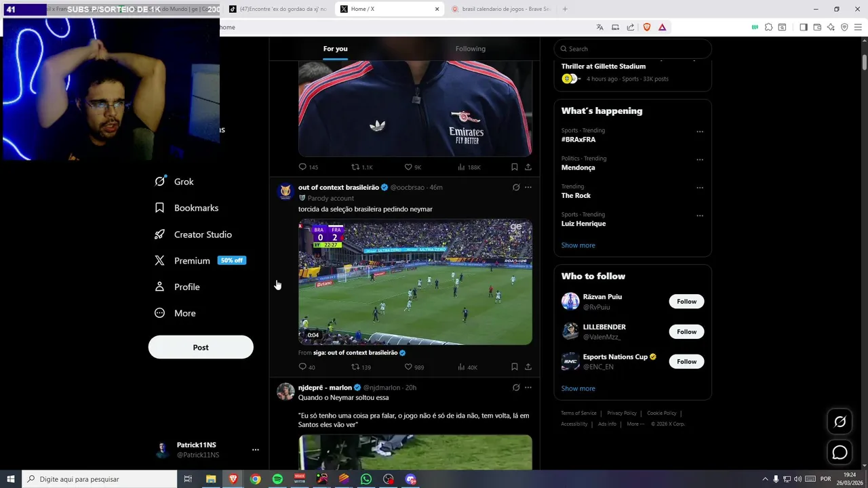The height and width of the screenshot is (488, 868).
Task: Open the Terms of Service link
Action: (578, 413)
